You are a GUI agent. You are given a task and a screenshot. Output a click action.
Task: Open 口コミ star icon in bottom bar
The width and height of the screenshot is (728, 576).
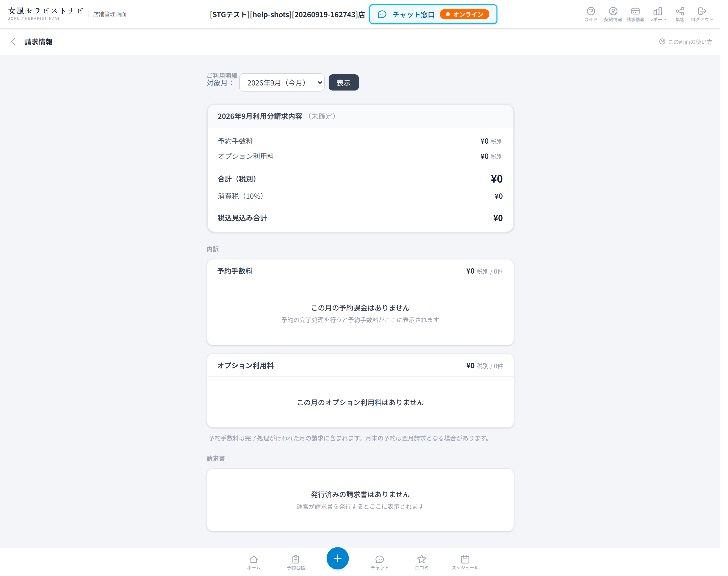(421, 563)
